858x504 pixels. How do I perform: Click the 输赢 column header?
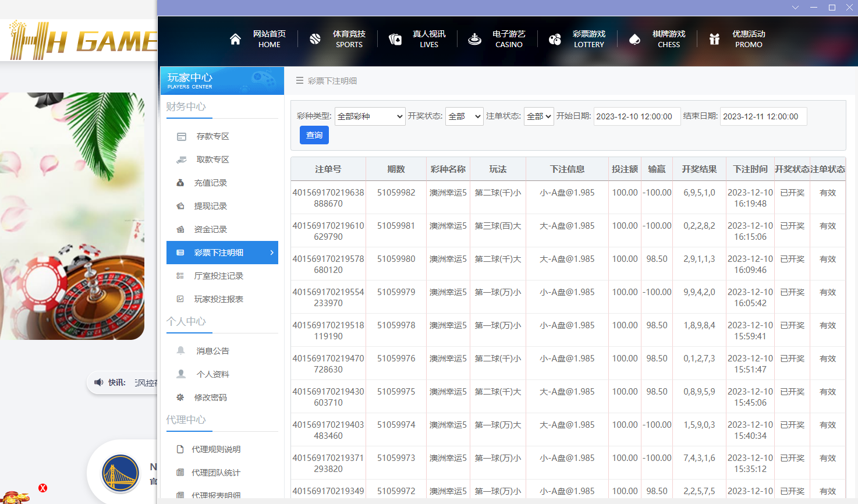coord(657,169)
